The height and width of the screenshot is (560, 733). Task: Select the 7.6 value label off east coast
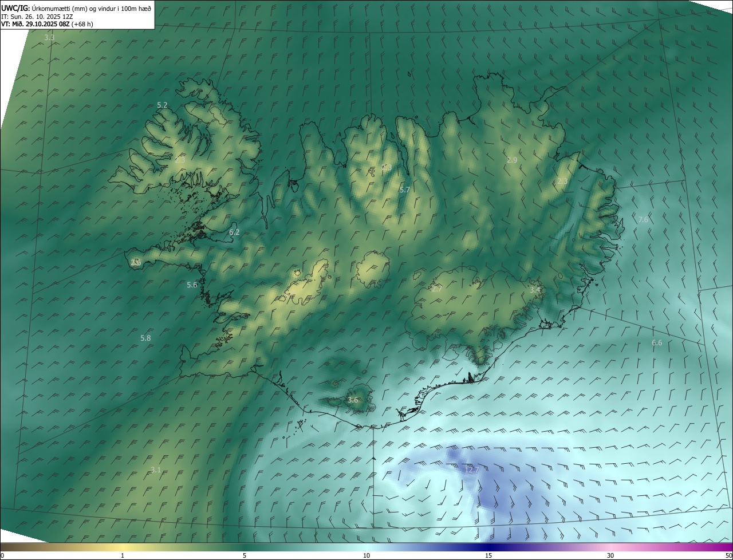[643, 220]
